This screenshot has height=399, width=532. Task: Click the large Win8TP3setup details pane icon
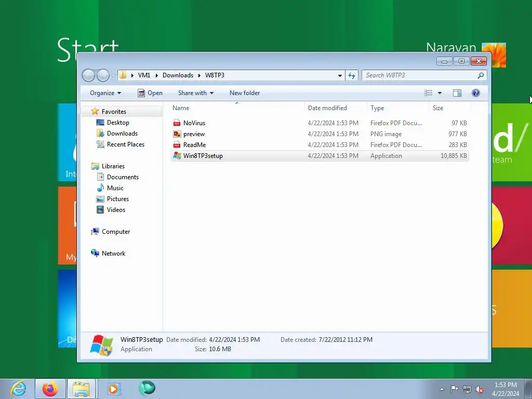(x=101, y=345)
